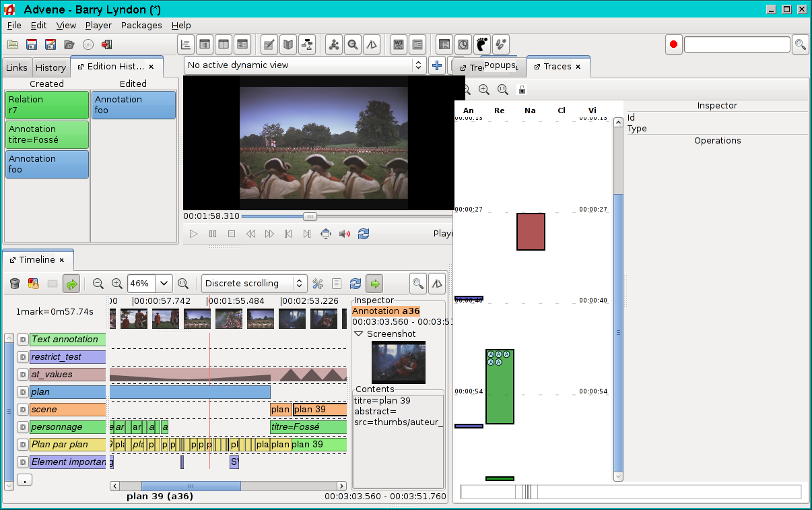Mute the video player audio
This screenshot has height=510, width=812.
345,234
